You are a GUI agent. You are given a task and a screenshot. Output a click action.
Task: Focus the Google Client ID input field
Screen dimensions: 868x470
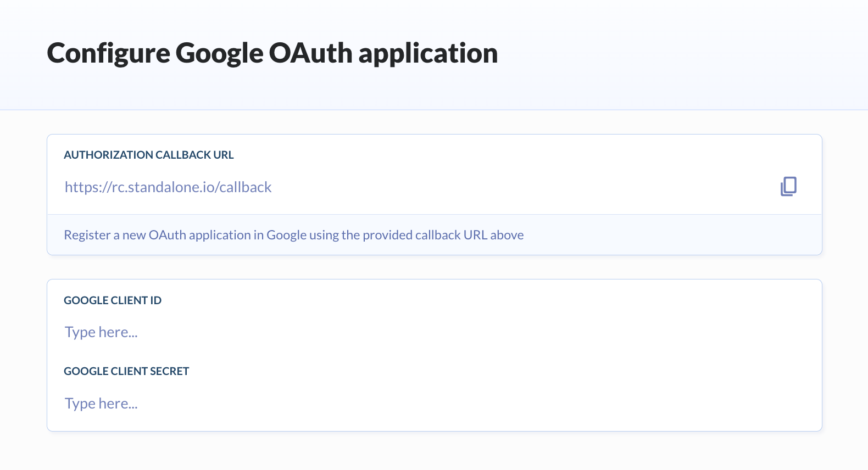tap(434, 332)
